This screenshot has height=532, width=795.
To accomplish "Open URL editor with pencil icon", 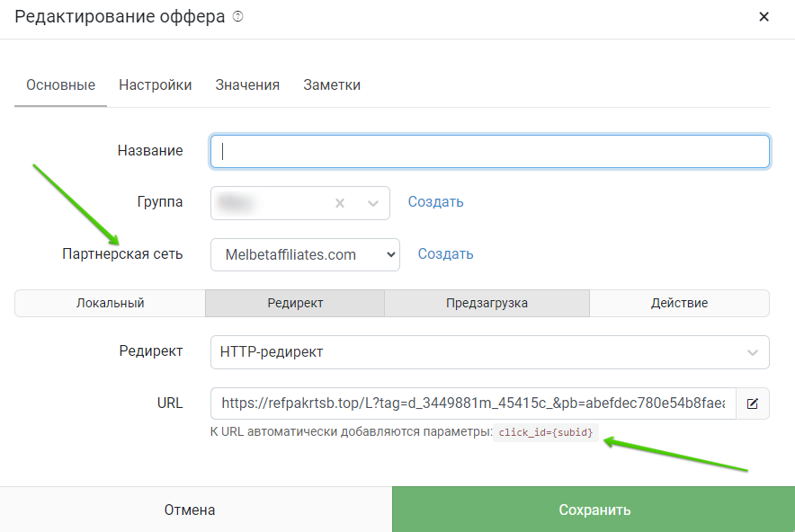I will coord(753,403).
